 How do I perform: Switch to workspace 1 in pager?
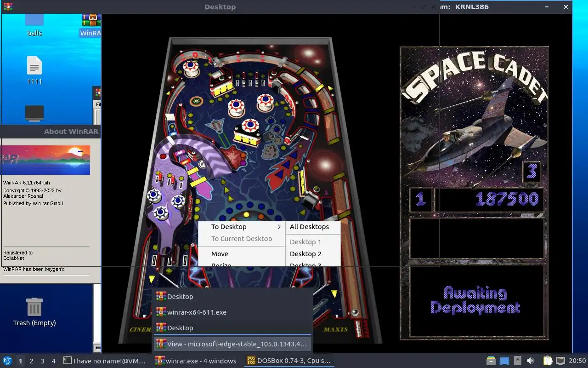(x=20, y=361)
